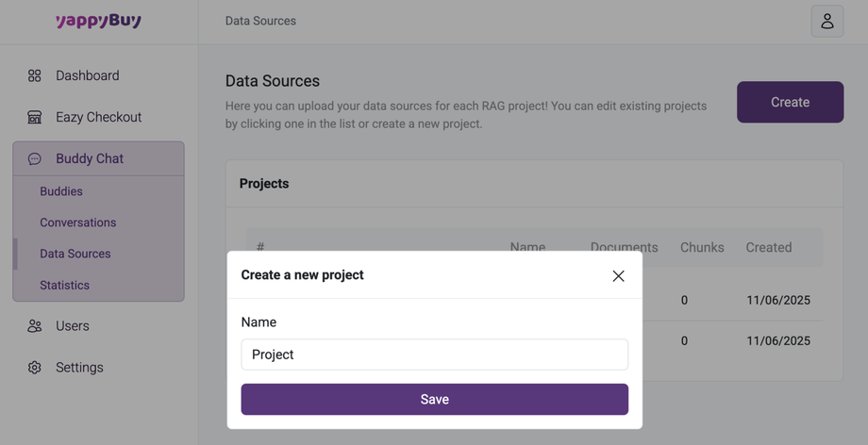Click the yappyBuy logo

[98, 21]
